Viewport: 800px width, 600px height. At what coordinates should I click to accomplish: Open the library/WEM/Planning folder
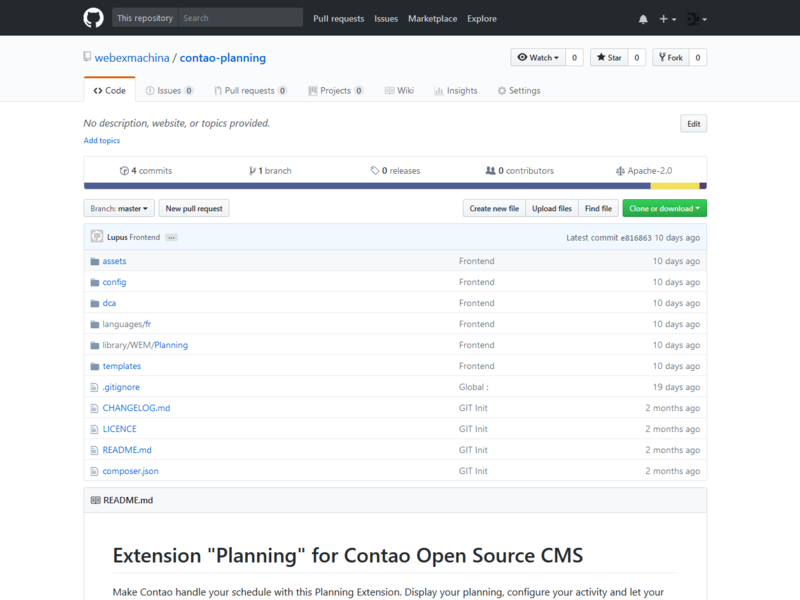tap(145, 345)
